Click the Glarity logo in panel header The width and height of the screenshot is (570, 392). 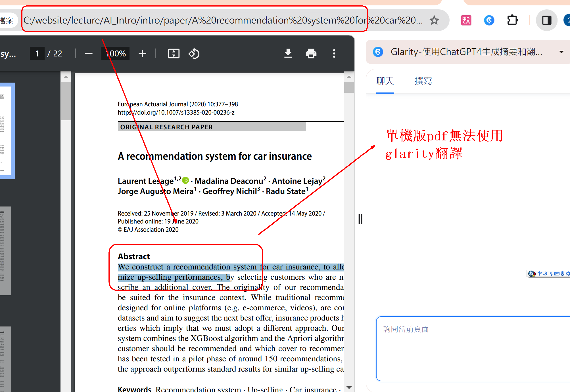pos(378,52)
